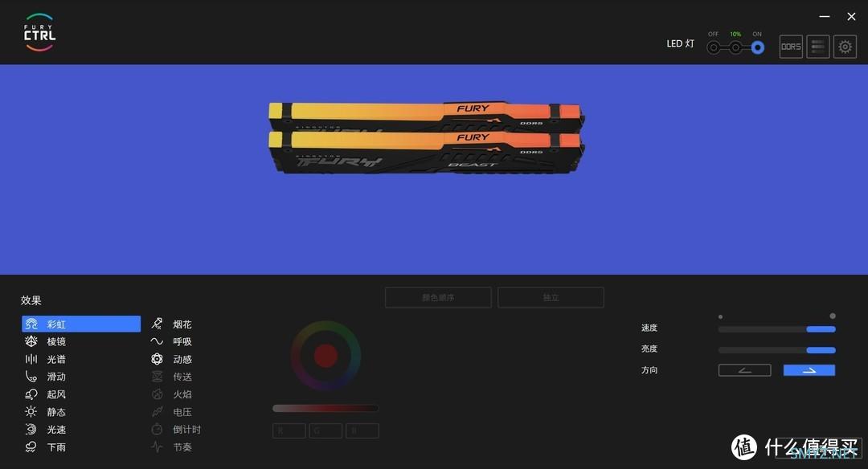This screenshot has width=868, height=469.
Task: Click the 亮度 brightness slider
Action: tap(776, 350)
